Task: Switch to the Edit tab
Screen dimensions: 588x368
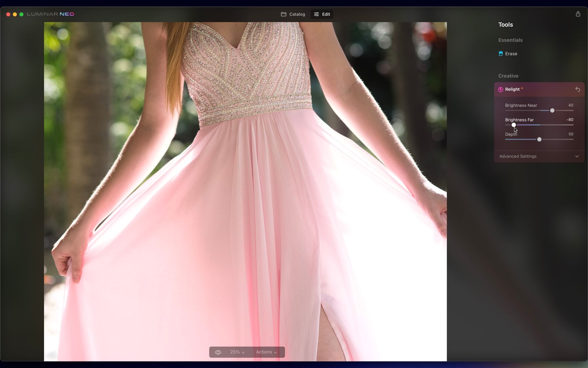Action: pos(322,14)
